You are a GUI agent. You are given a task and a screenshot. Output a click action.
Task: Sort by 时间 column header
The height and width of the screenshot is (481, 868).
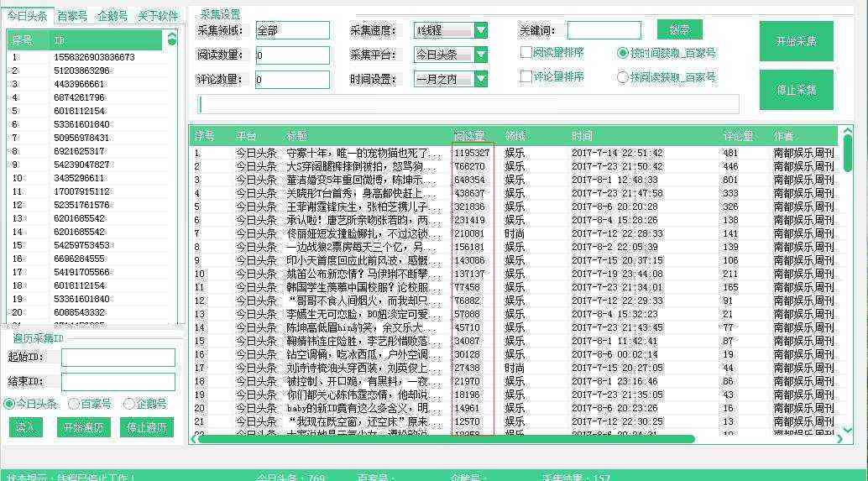[582, 136]
